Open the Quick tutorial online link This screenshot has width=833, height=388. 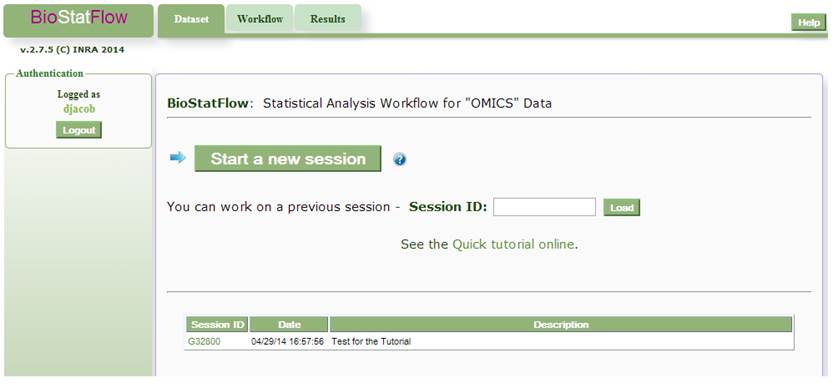pos(513,244)
